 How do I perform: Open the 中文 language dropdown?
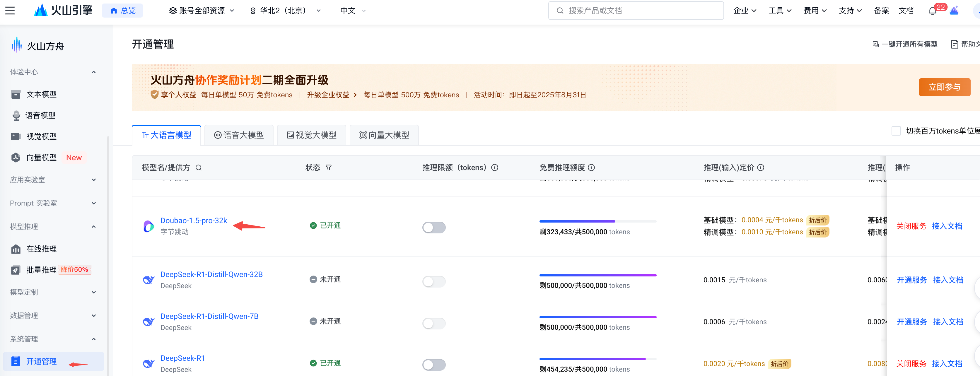[353, 11]
